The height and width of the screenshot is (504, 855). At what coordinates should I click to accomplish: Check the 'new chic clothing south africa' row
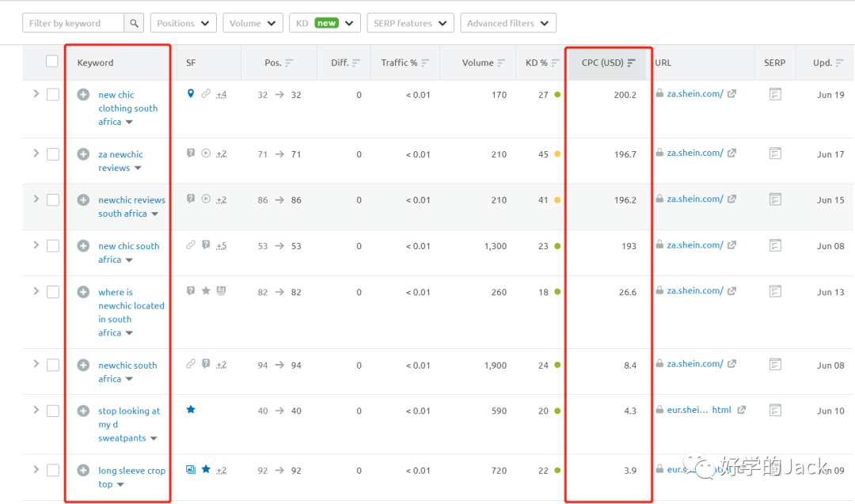[53, 95]
